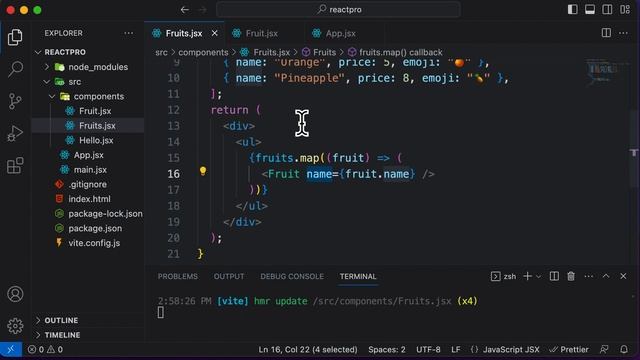Click the lightbulb code action on line 16

click(203, 171)
